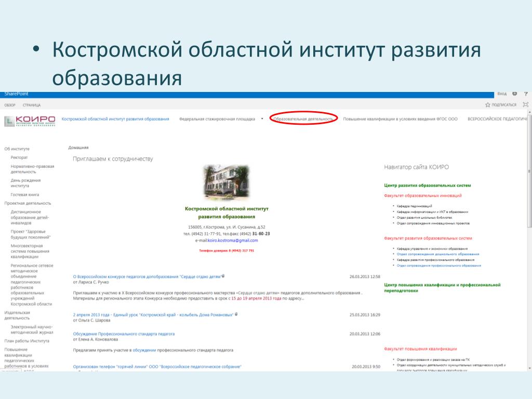Open Обсуждение Профессионального стандарта педагога post
This screenshot has width=532, height=399.
124,334
